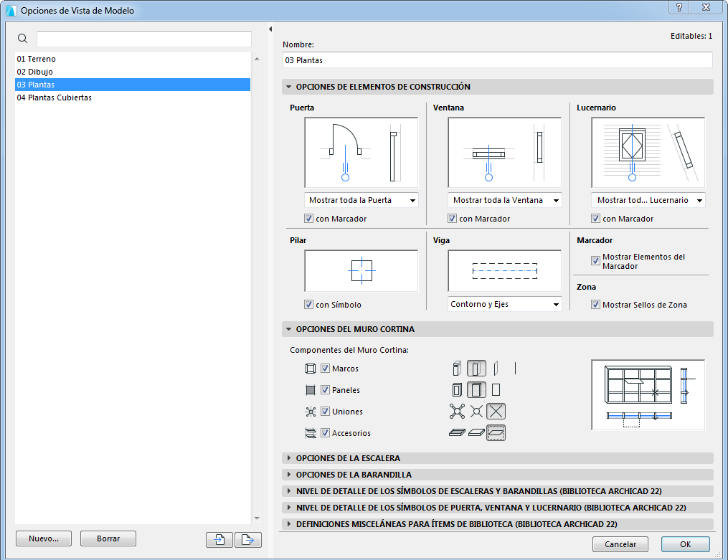
Task: Open the Mostrar toda la Puerta dropdown
Action: click(361, 200)
